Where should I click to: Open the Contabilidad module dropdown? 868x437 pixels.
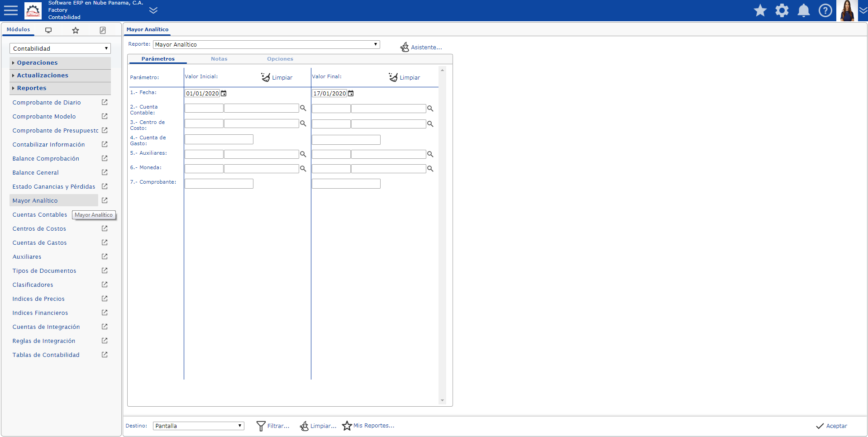click(60, 48)
